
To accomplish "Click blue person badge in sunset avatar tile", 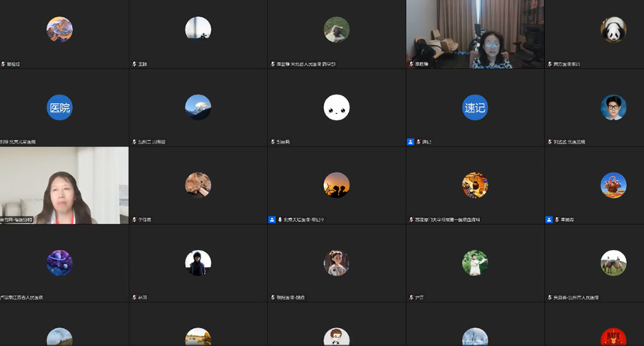I will click(x=272, y=220).
